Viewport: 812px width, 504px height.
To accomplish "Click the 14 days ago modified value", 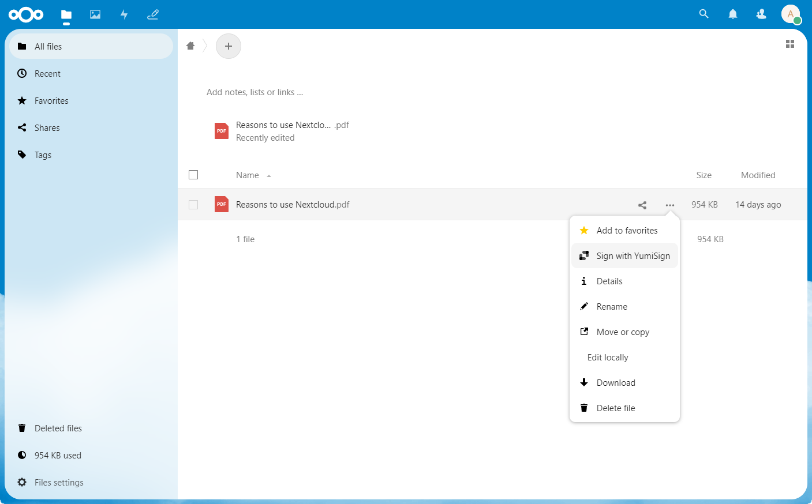I will 758,205.
